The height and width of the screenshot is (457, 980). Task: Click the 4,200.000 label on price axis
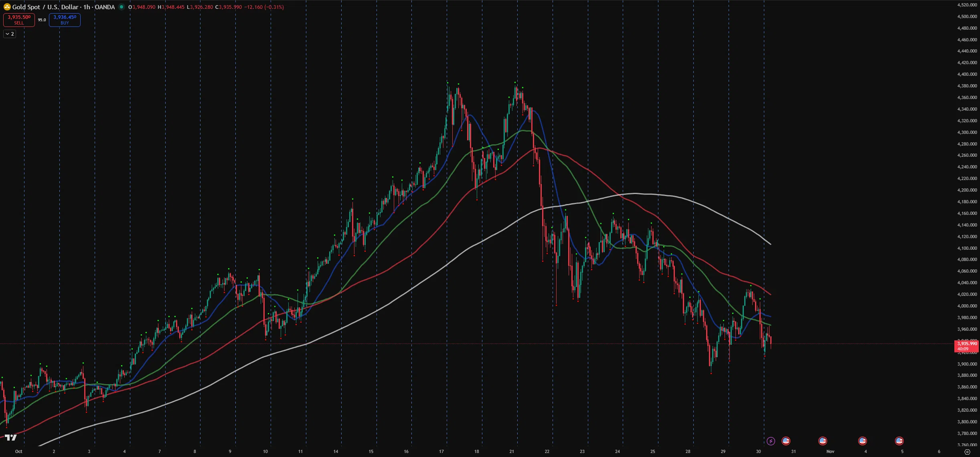click(x=967, y=190)
